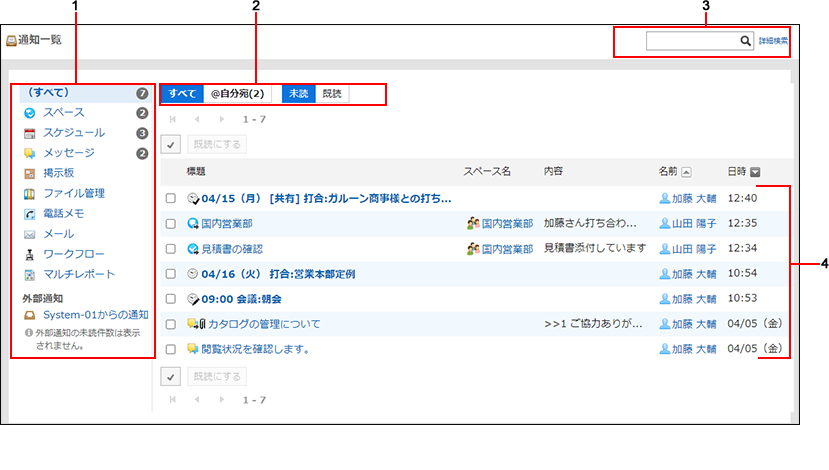Click the top select-all checkmark button
The height and width of the screenshot is (470, 829).
click(x=170, y=143)
